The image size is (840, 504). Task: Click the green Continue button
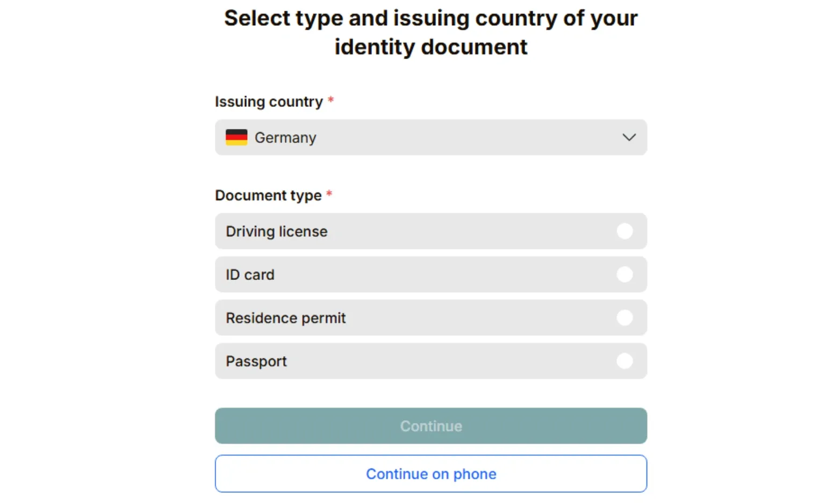(x=431, y=426)
